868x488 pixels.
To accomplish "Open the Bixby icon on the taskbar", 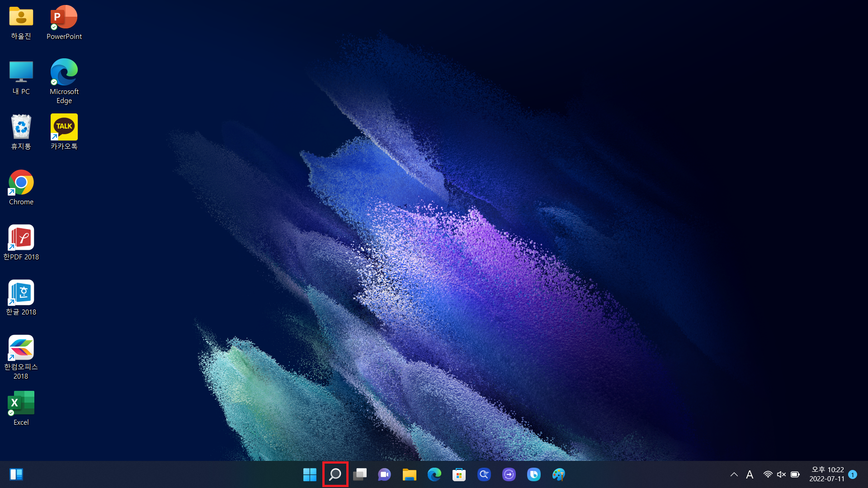I will click(533, 474).
